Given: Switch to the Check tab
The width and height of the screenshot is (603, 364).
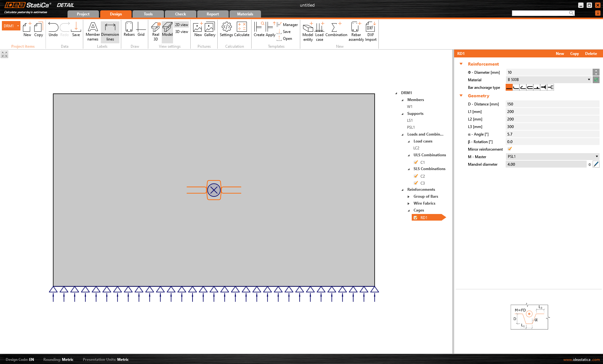Looking at the screenshot, I should pyautogui.click(x=180, y=14).
